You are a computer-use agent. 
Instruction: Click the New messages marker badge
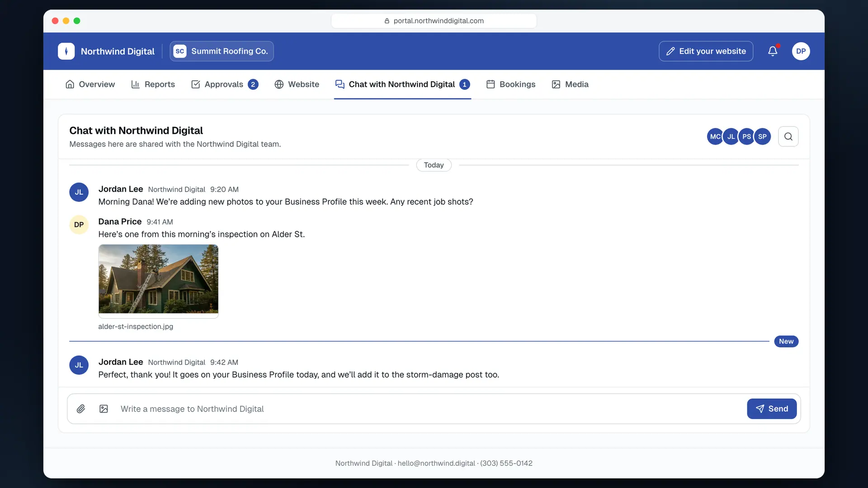click(786, 342)
